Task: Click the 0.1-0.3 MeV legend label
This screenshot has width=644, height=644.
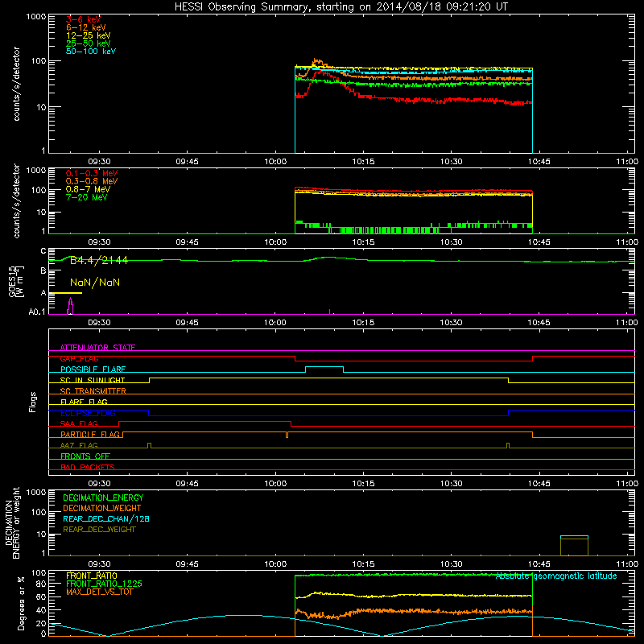Action: (x=92, y=173)
